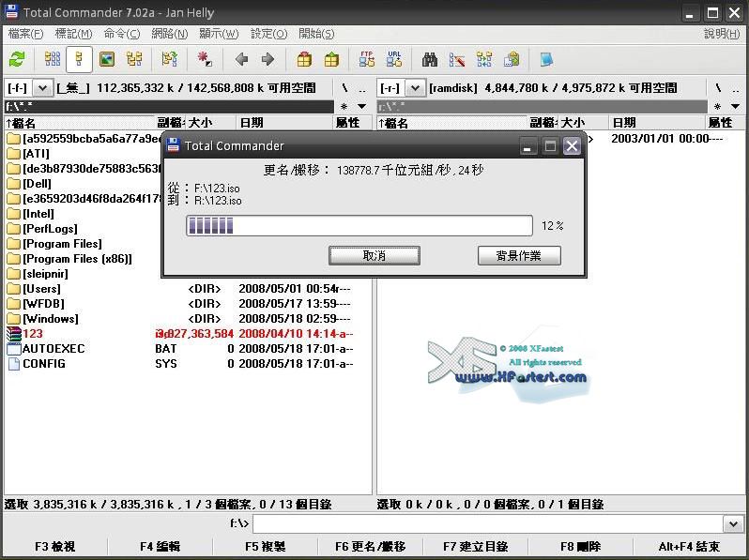The height and width of the screenshot is (560, 749).
Task: Click the green refresh arrows toolbar icon
Action: 17,59
